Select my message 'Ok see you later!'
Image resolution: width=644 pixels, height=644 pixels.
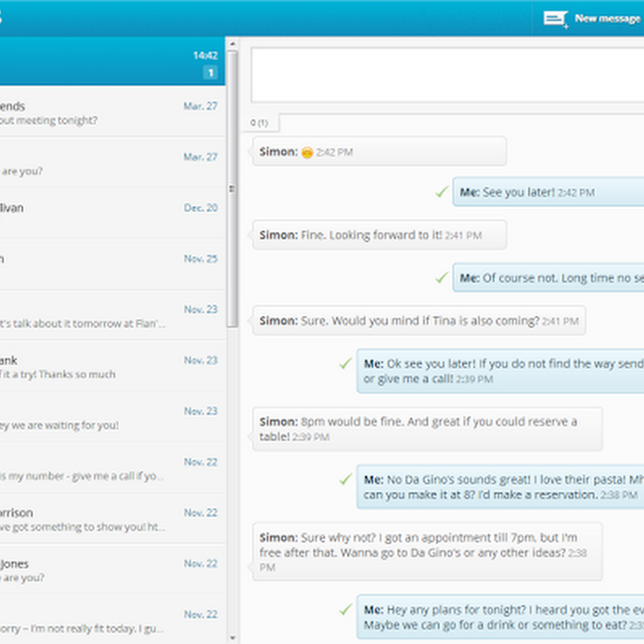500,371
